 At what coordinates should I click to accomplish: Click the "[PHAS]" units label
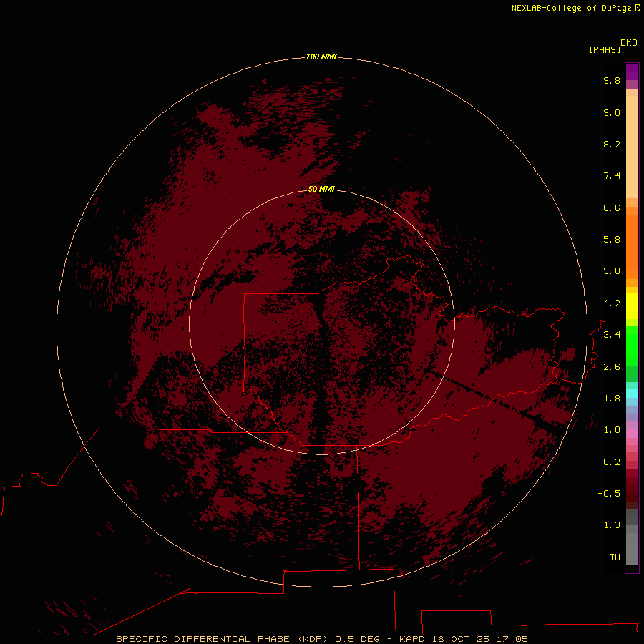[x=605, y=49]
